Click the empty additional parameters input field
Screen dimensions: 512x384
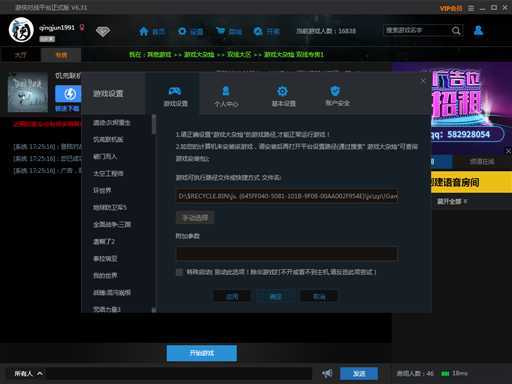click(x=287, y=254)
